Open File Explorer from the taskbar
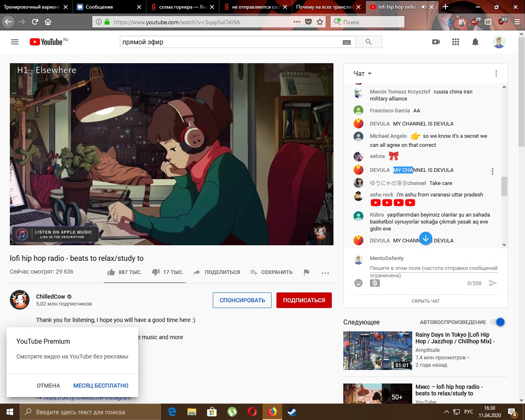This screenshot has width=525, height=420. (192, 412)
